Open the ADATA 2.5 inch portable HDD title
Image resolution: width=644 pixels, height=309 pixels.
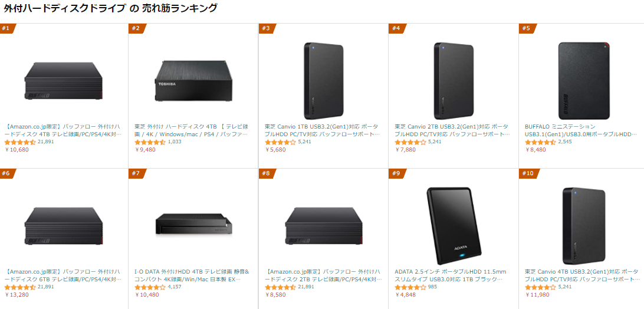click(x=452, y=275)
